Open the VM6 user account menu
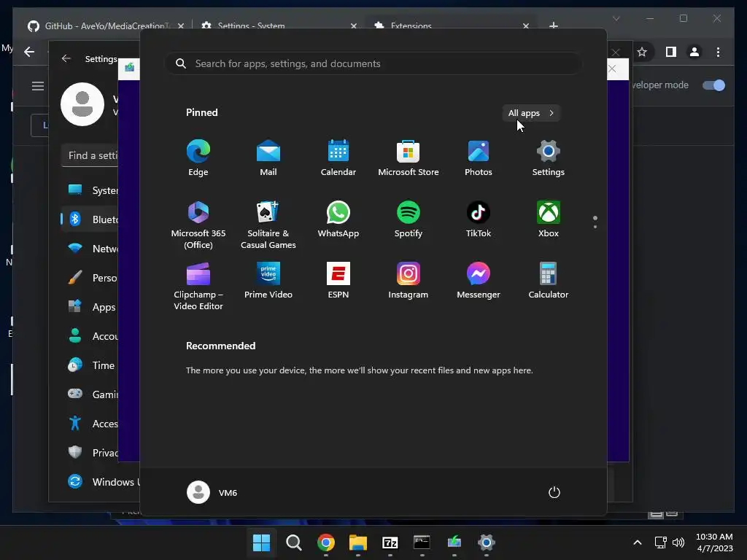747x560 pixels. tap(212, 492)
